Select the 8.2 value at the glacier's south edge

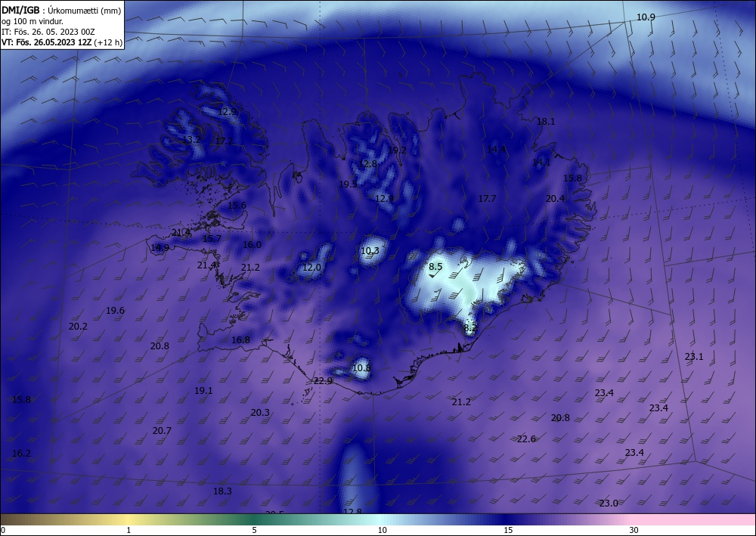click(470, 328)
